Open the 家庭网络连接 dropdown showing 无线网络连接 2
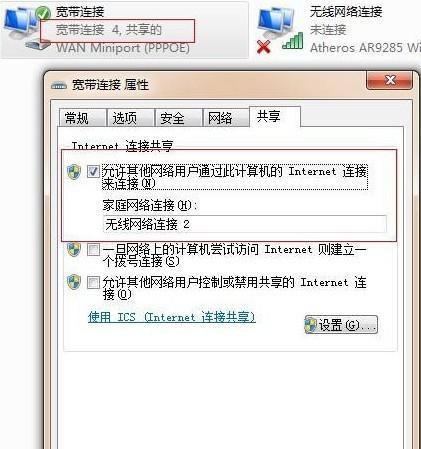Image resolution: width=421 pixels, height=449 pixels. pyautogui.click(x=245, y=224)
